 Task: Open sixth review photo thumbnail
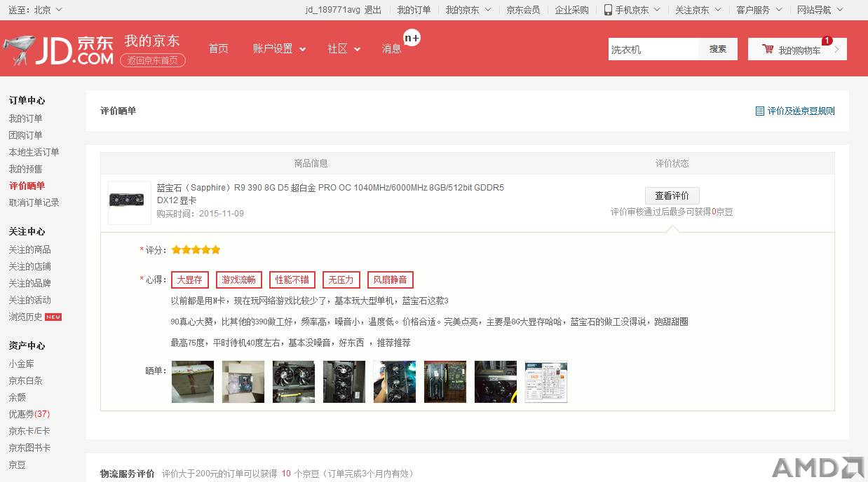click(445, 382)
